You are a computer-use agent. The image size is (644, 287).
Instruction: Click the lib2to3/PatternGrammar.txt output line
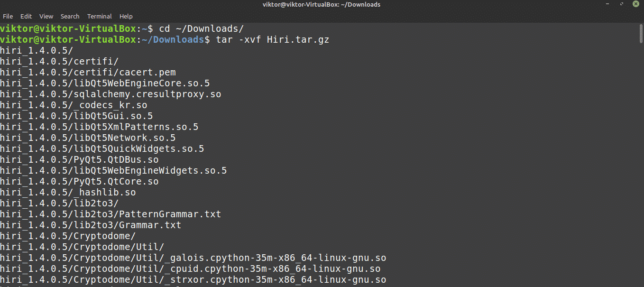110,214
